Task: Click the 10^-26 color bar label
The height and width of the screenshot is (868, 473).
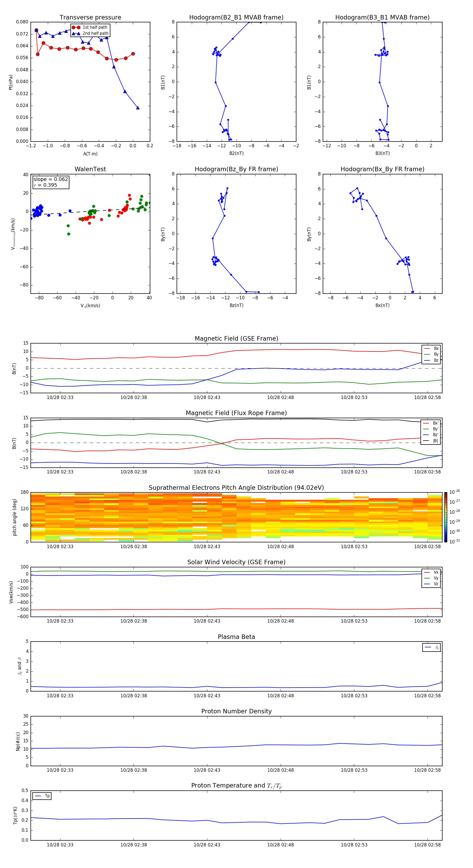Action: [455, 492]
